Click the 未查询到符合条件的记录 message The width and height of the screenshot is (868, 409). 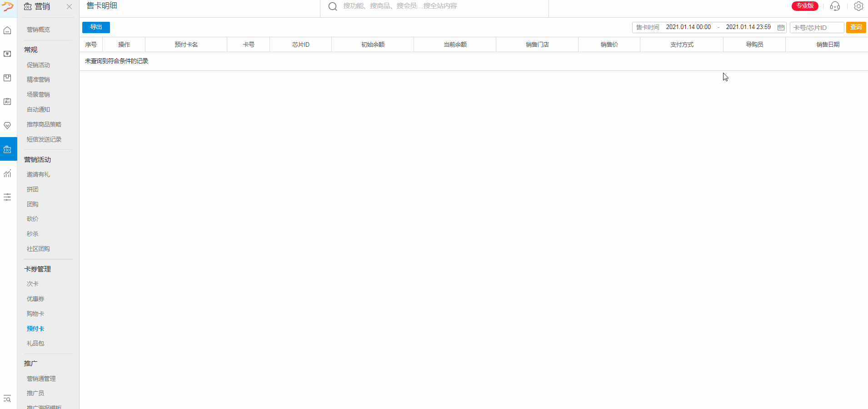point(116,61)
